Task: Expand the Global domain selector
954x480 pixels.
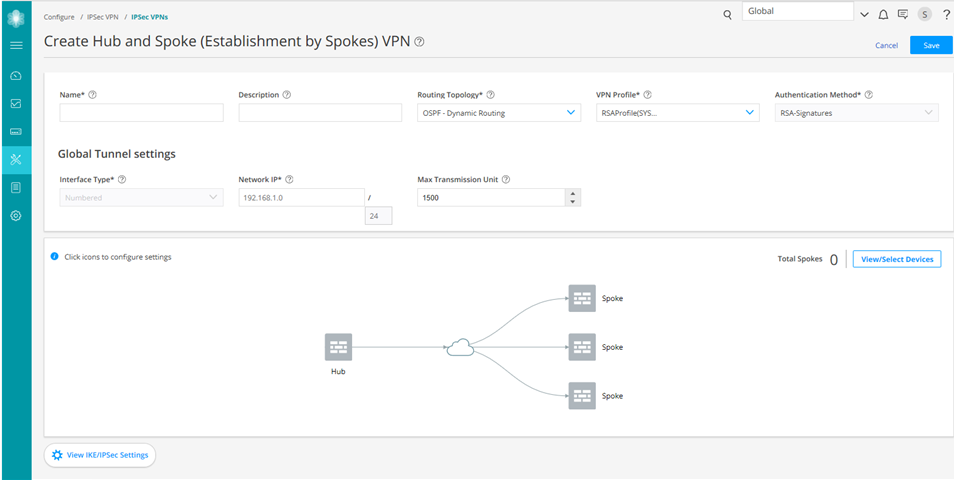Action: (863, 13)
